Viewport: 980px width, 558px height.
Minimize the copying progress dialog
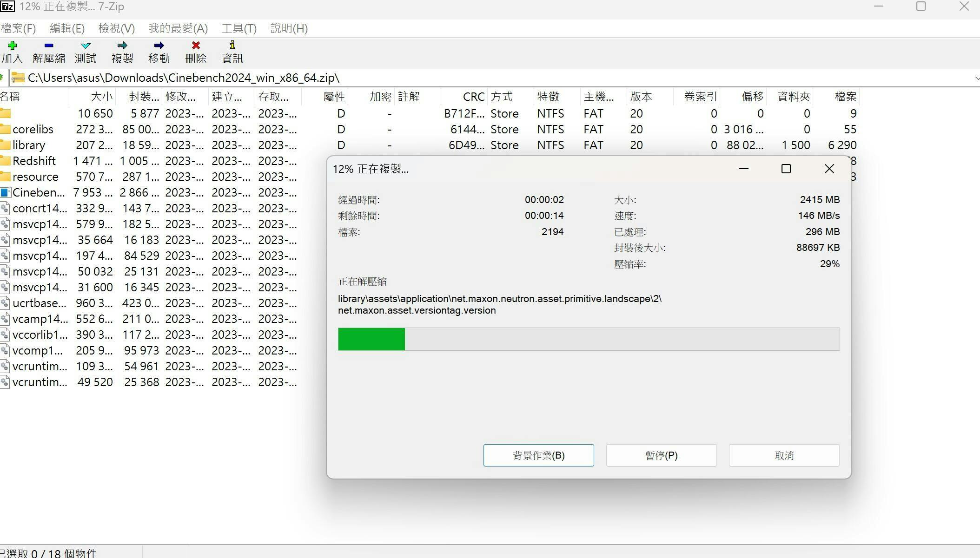point(744,169)
